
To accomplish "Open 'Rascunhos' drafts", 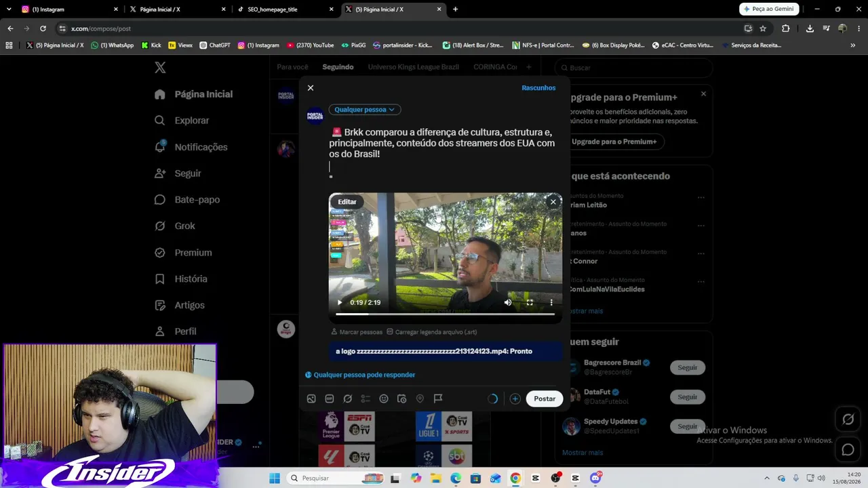I will click(538, 88).
